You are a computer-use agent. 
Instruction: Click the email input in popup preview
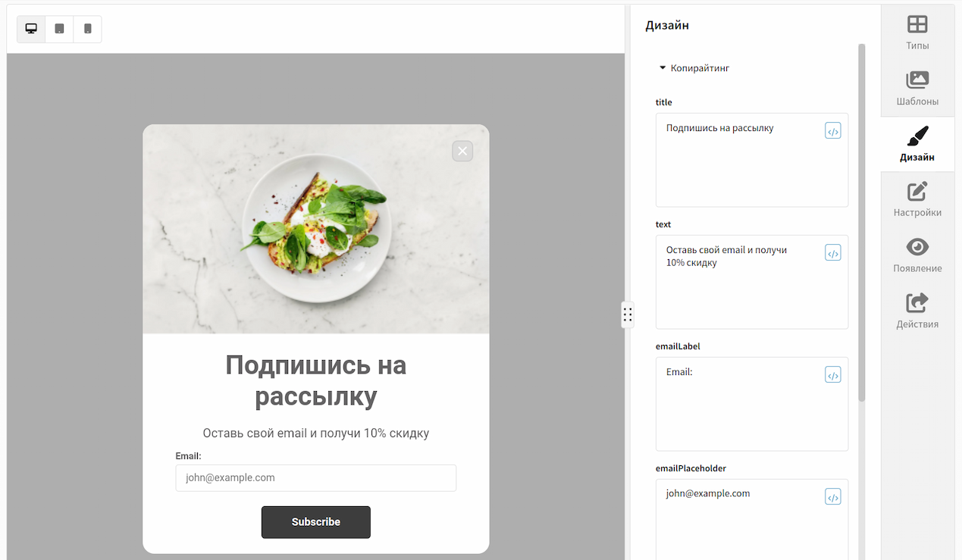click(x=316, y=478)
